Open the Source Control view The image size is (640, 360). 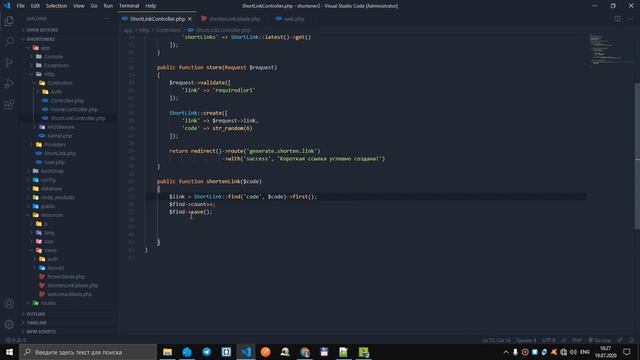click(x=9, y=62)
